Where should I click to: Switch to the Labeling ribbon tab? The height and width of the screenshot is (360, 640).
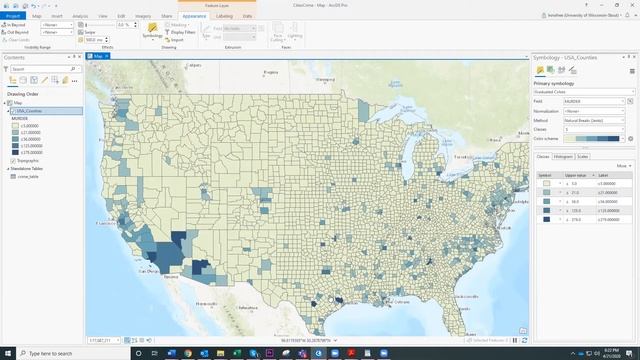pos(224,16)
